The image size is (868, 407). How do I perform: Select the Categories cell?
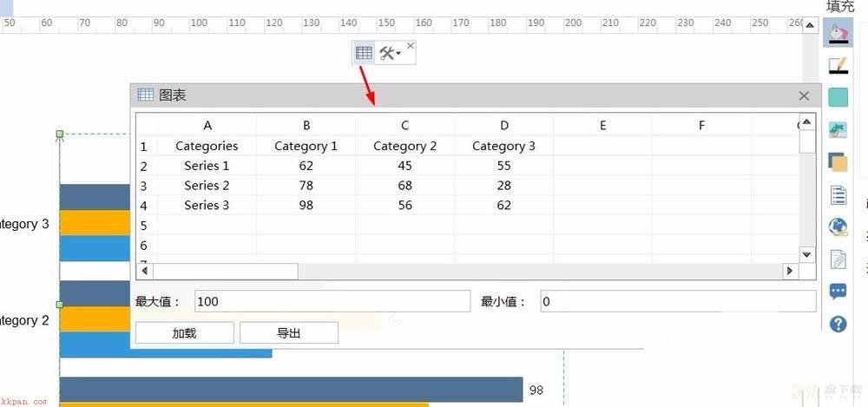(x=207, y=146)
